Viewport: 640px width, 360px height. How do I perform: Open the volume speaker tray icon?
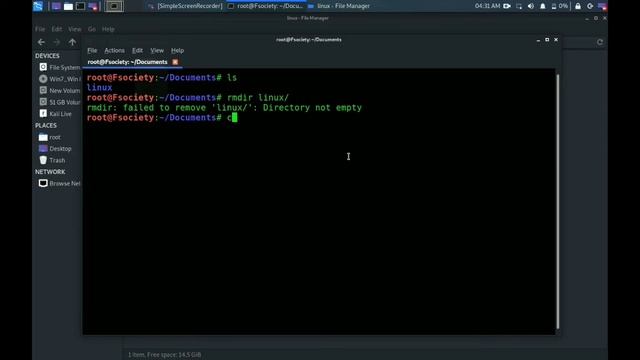[x=531, y=6]
